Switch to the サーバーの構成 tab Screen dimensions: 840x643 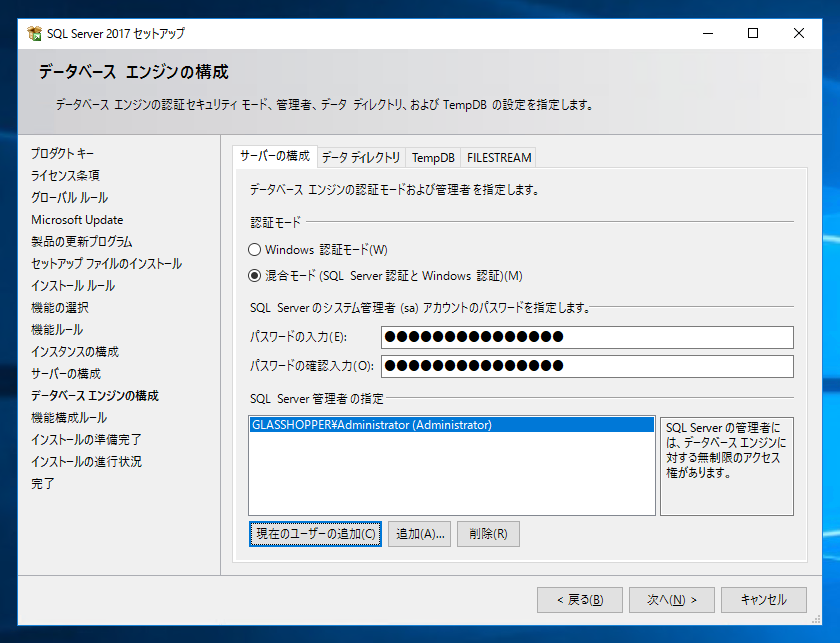pyautogui.click(x=275, y=156)
